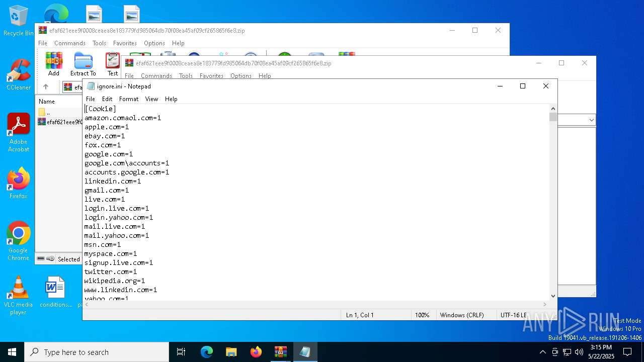Click the line 'myspace.com=1'
644x362 pixels.
click(x=111, y=253)
